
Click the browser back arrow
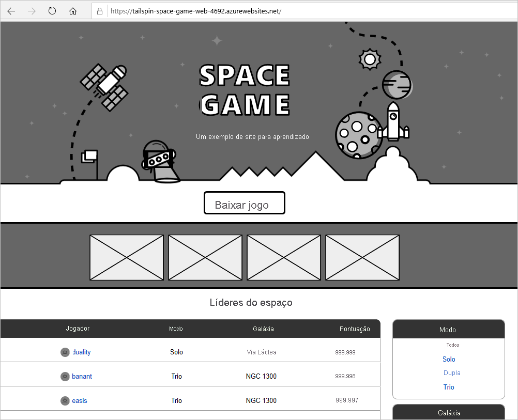click(x=11, y=10)
